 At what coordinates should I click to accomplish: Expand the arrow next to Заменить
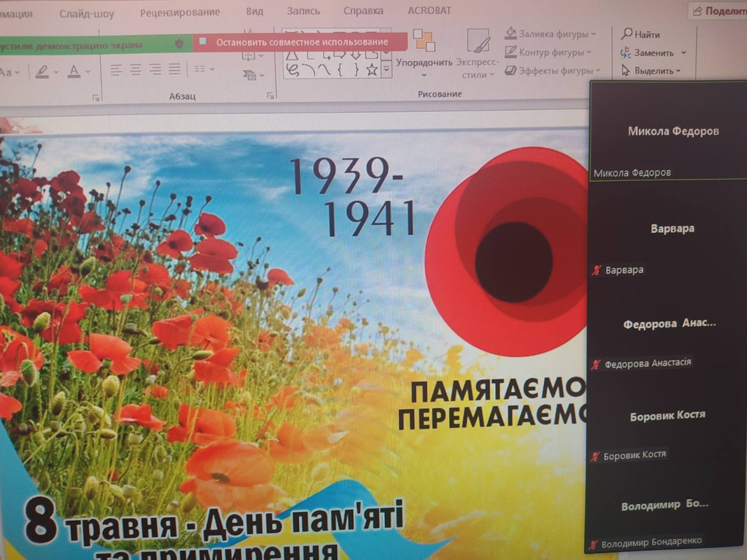683,53
